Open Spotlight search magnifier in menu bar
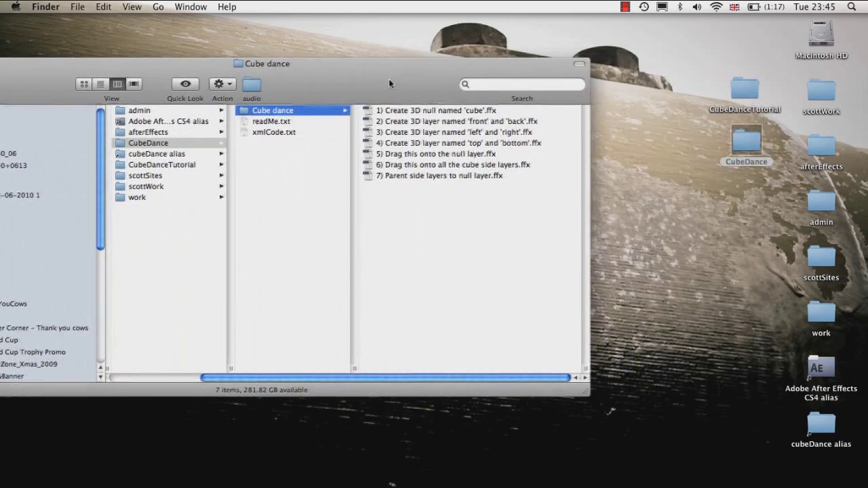Image resolution: width=868 pixels, height=488 pixels. click(x=852, y=7)
